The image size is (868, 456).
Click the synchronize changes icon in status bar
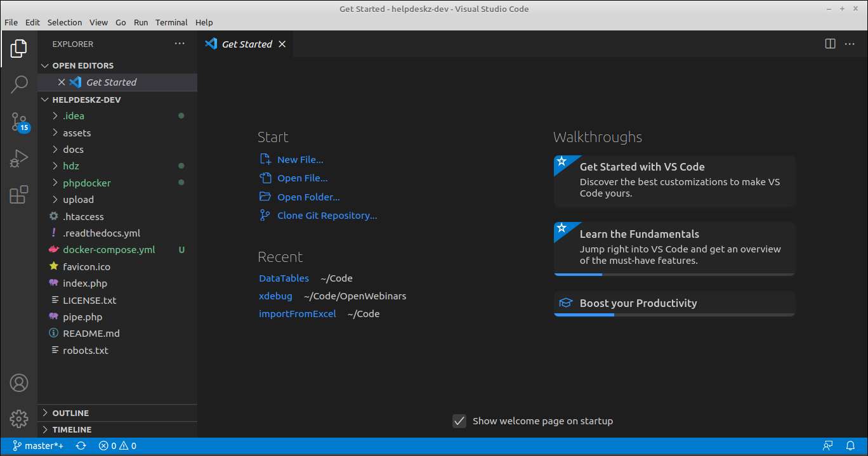click(x=81, y=445)
